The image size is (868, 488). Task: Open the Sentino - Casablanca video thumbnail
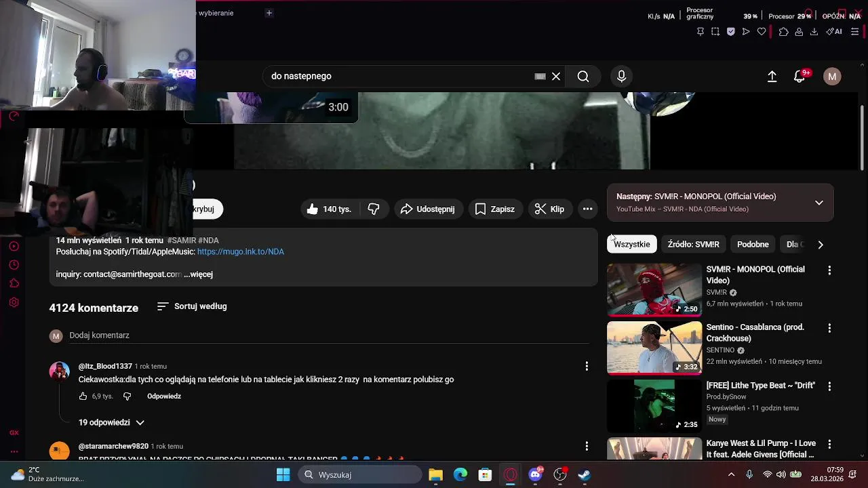[654, 348]
